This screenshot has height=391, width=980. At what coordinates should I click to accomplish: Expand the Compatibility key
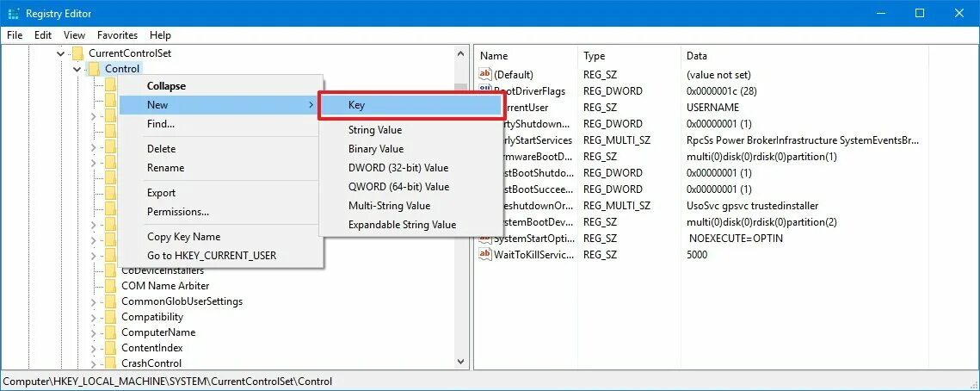[94, 317]
